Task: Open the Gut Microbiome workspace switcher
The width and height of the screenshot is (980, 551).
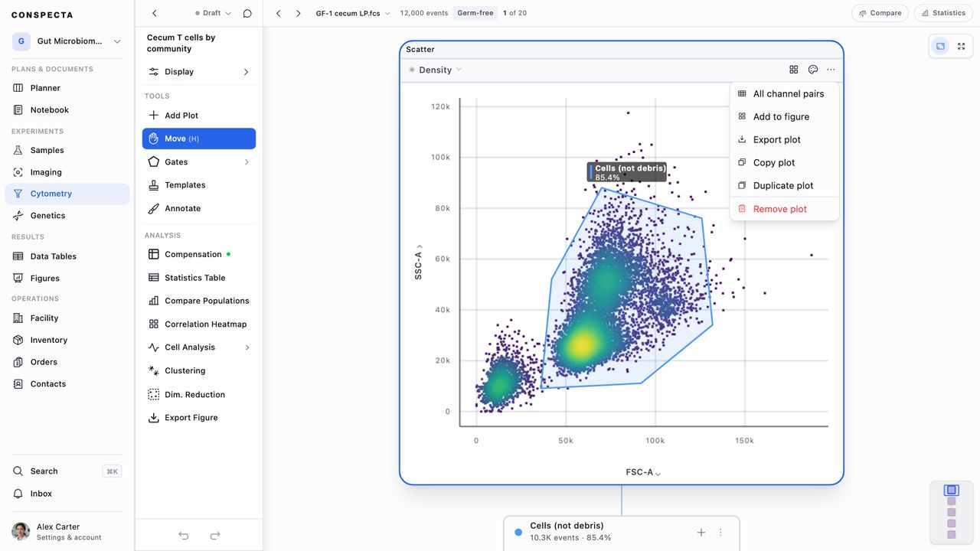Action: point(67,41)
